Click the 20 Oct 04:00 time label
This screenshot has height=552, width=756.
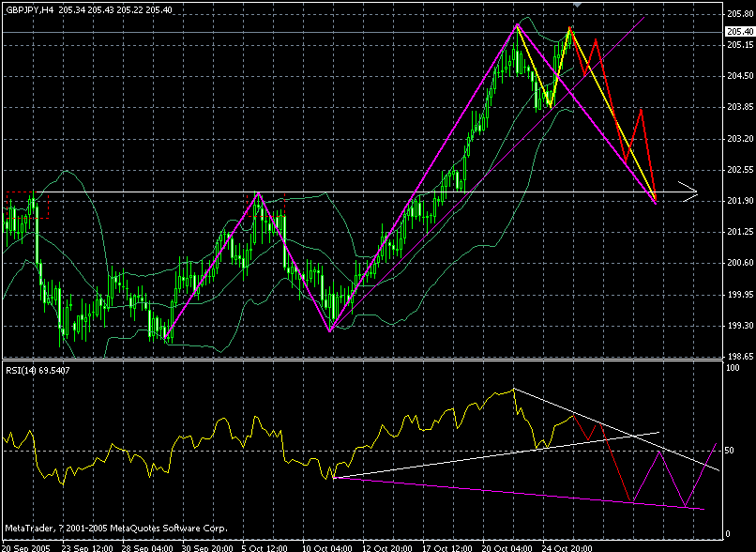point(507,548)
